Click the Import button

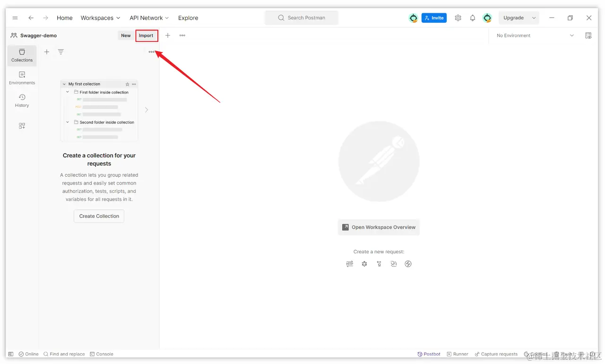[x=146, y=35]
